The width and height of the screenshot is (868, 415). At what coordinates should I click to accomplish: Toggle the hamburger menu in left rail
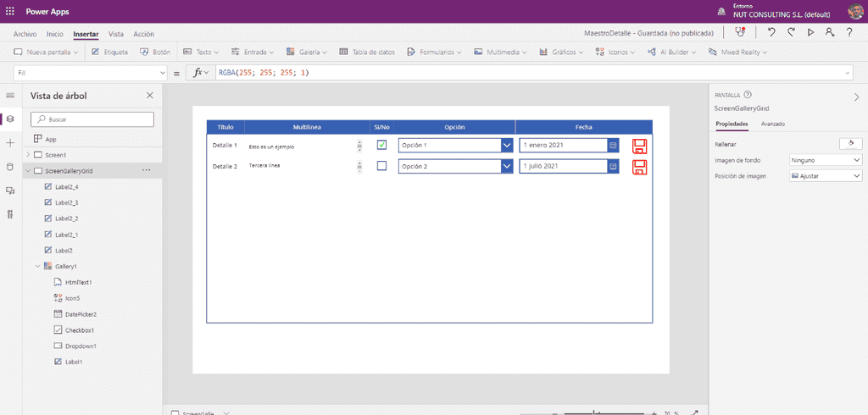(x=10, y=96)
